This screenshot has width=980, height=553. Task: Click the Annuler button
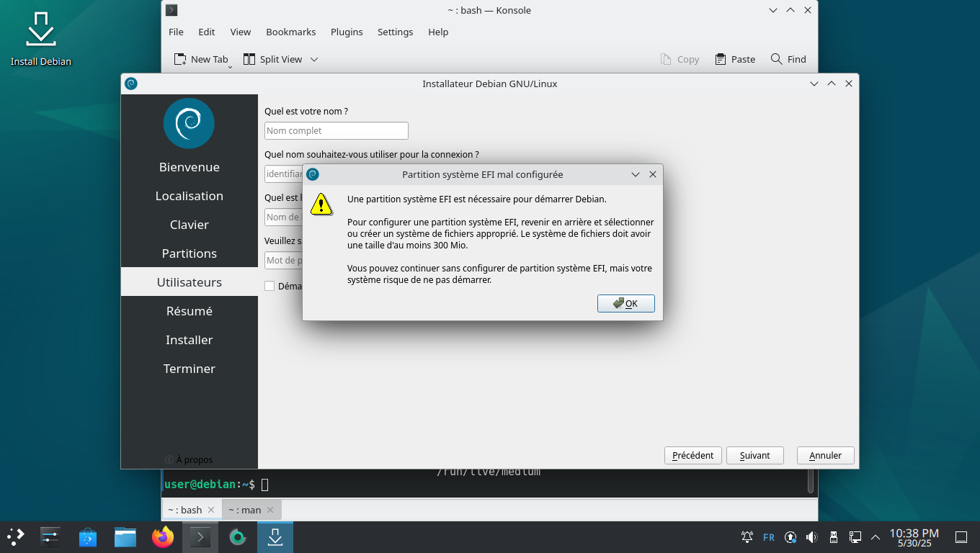[x=826, y=455]
